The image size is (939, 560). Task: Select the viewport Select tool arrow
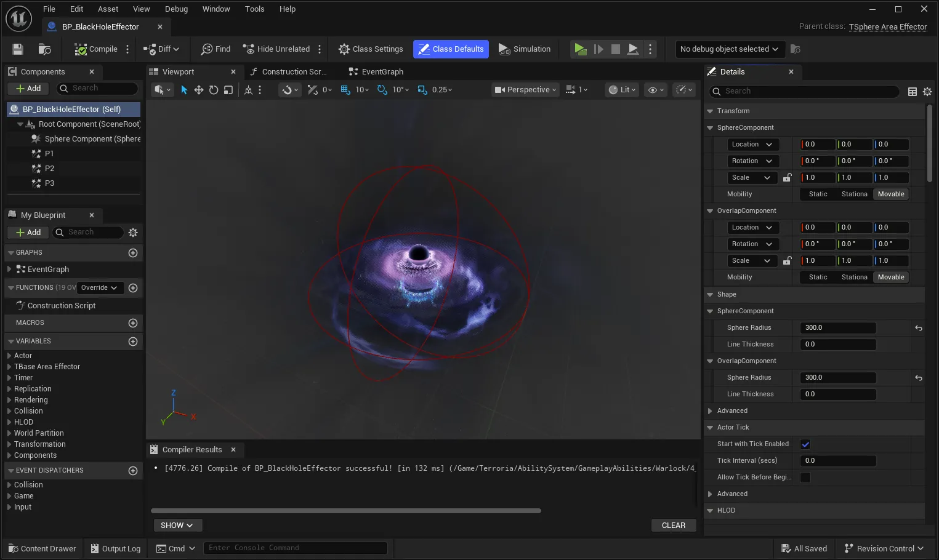pyautogui.click(x=184, y=90)
